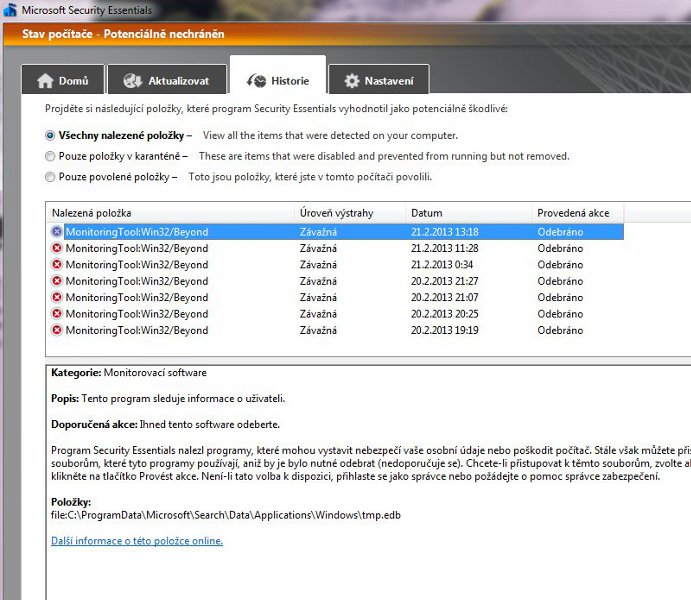Sort list by Úroveň výstrahy column header
691x600 pixels.
[x=349, y=213]
